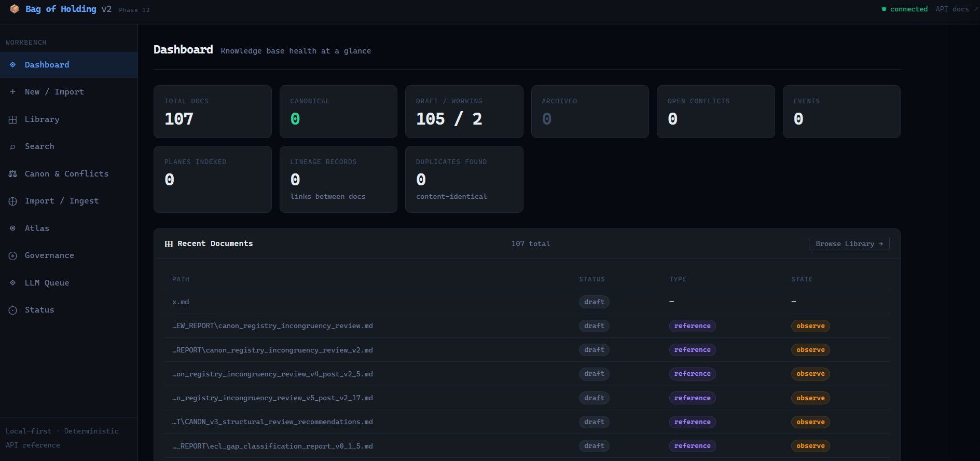The height and width of the screenshot is (461, 980).
Task: Open the Dashboard menu item
Action: (x=68, y=65)
